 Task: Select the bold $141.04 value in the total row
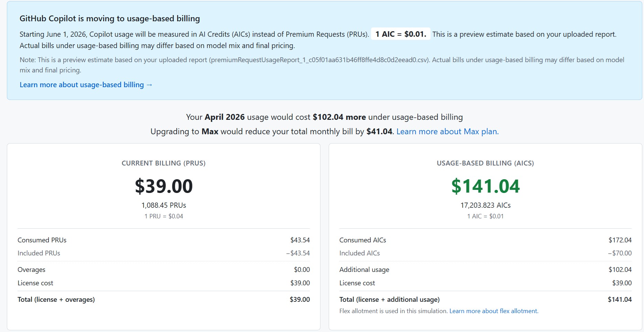click(620, 299)
